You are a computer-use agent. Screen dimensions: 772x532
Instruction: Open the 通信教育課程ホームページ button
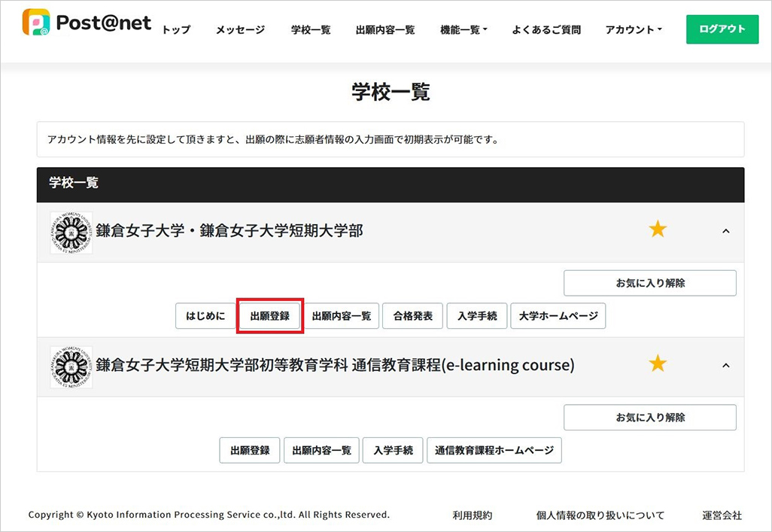tap(494, 450)
